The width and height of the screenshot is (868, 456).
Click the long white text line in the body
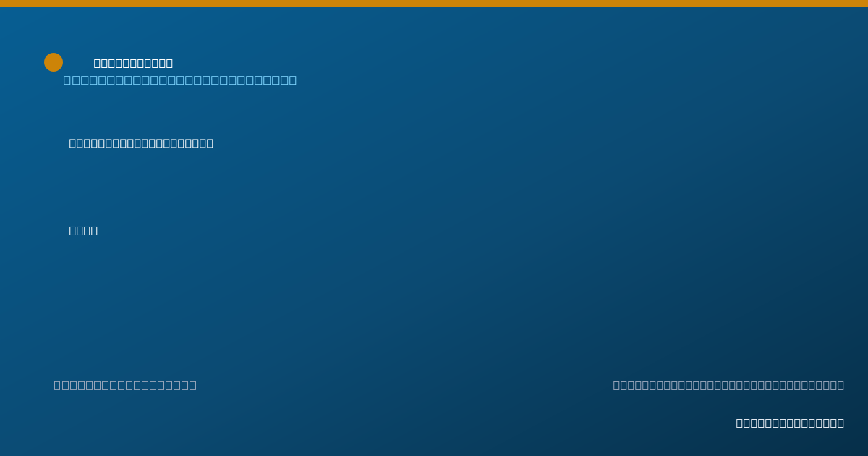point(141,143)
